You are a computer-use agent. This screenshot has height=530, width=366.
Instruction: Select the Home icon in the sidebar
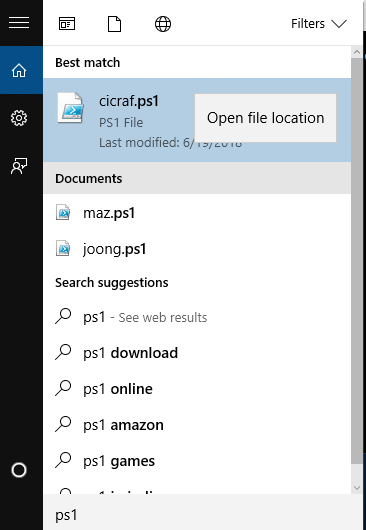19,70
